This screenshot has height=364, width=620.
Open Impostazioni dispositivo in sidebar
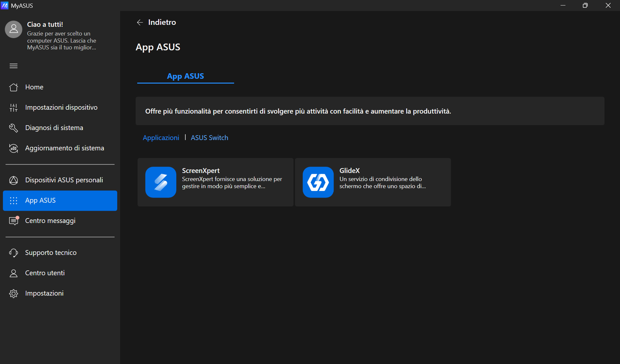[x=60, y=107]
